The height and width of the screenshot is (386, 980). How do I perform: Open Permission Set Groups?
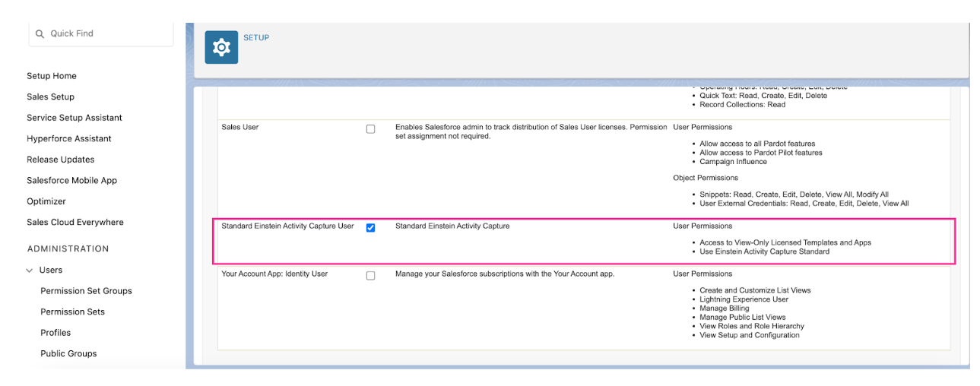86,291
